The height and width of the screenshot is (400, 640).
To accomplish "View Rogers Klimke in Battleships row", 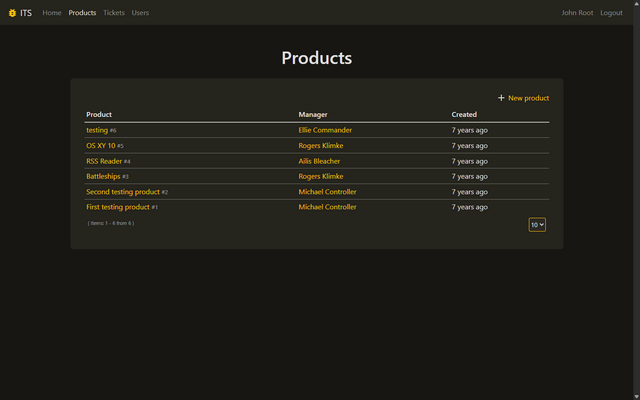I will [x=321, y=176].
